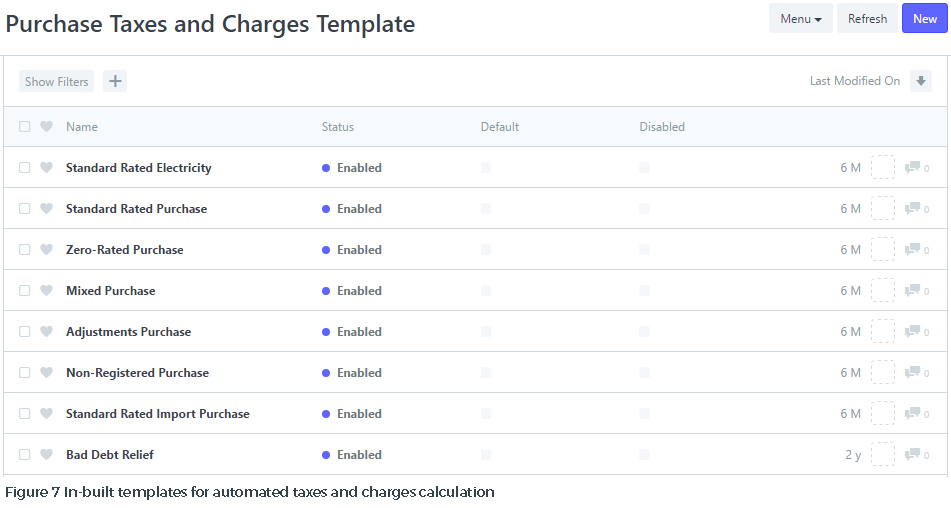Like Zero-Rated Purchase with heart

click(x=46, y=249)
